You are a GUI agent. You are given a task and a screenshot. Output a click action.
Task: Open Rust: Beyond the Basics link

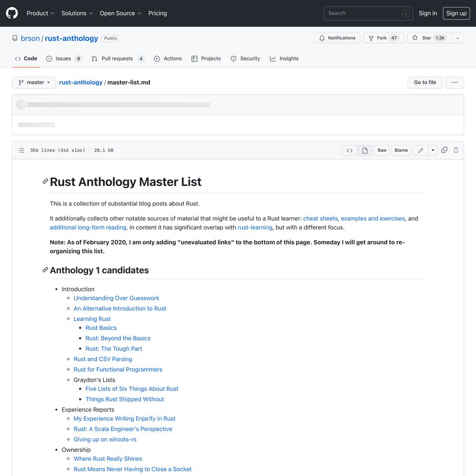tap(118, 338)
